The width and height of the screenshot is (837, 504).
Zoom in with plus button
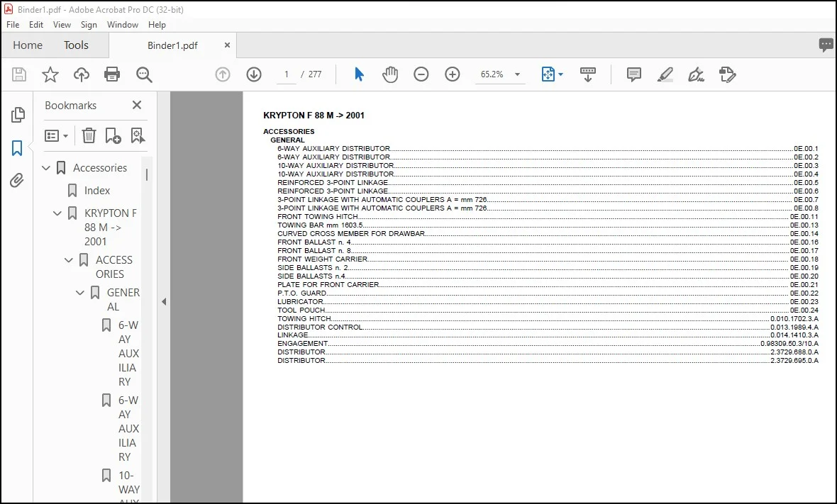(x=452, y=74)
